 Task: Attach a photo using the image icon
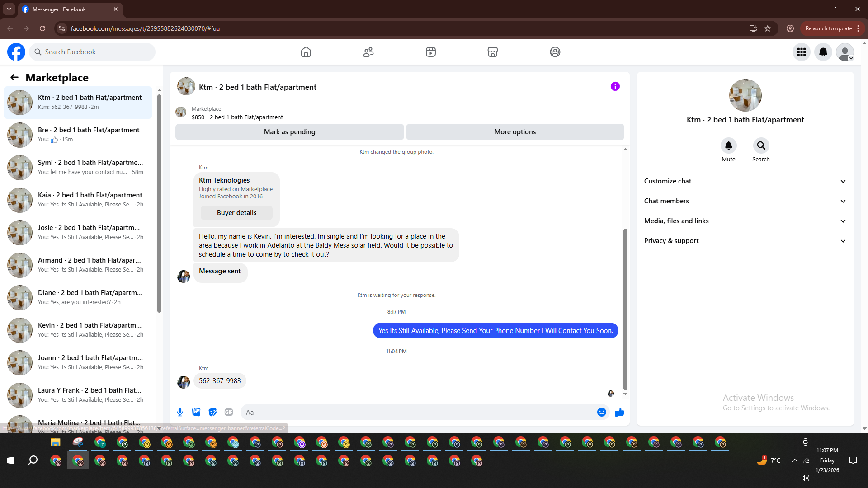tap(196, 412)
